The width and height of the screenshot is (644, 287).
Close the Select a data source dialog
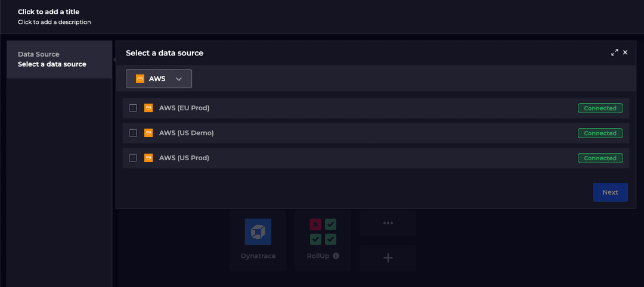626,53
